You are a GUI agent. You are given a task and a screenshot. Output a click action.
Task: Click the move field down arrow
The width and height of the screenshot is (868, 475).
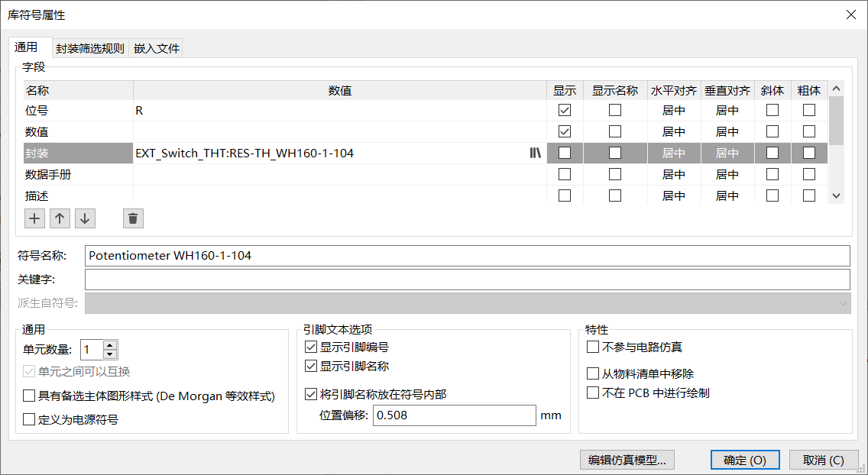85,218
